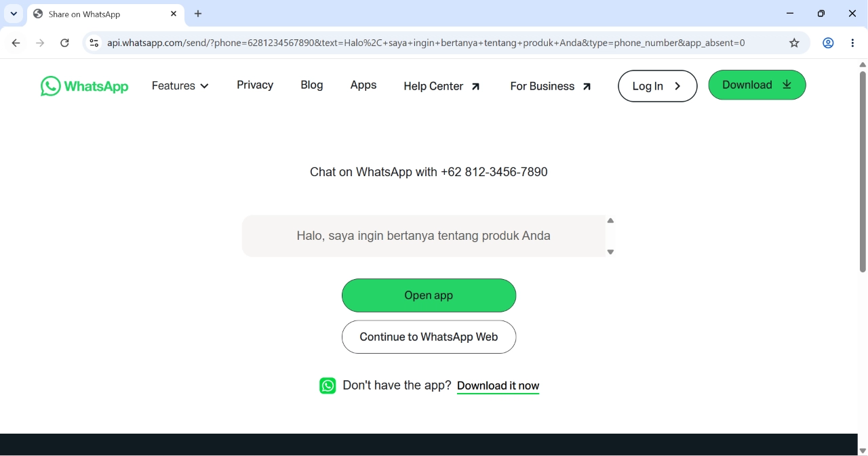The width and height of the screenshot is (868, 456).
Task: Click the green Download button in header
Action: 757,85
